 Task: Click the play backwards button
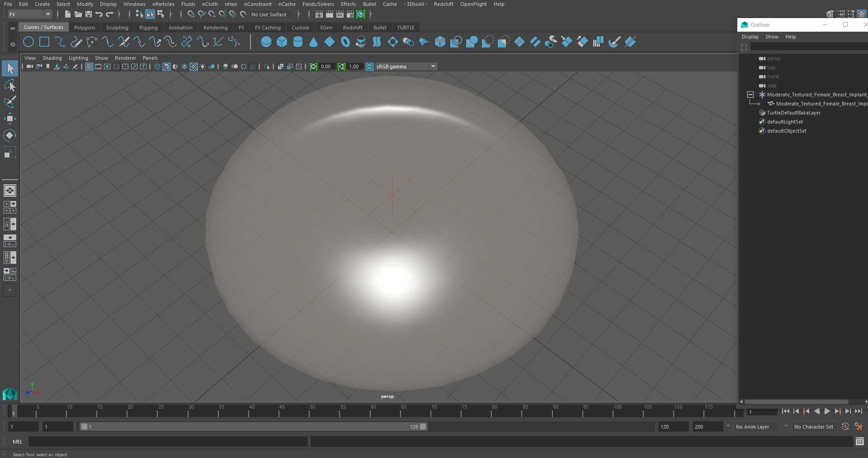click(x=816, y=411)
